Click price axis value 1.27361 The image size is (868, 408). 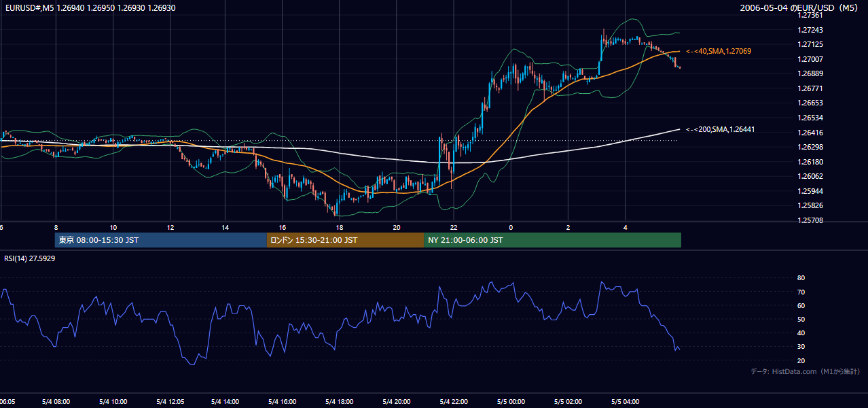point(810,15)
